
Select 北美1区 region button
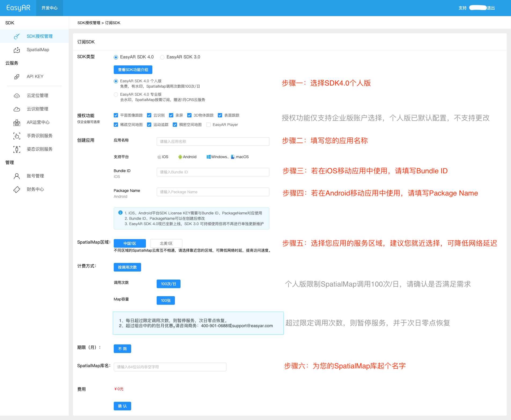tap(166, 243)
